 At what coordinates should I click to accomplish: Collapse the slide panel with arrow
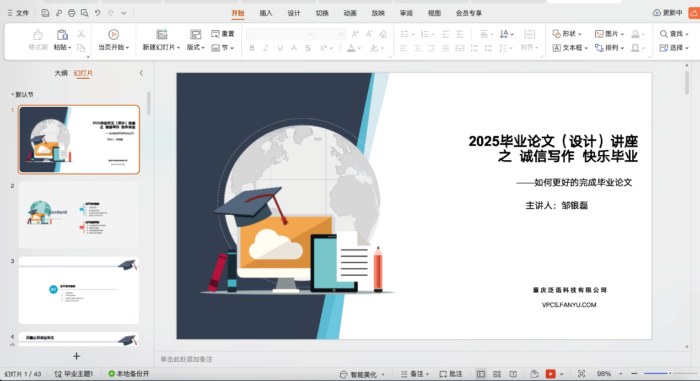141,73
